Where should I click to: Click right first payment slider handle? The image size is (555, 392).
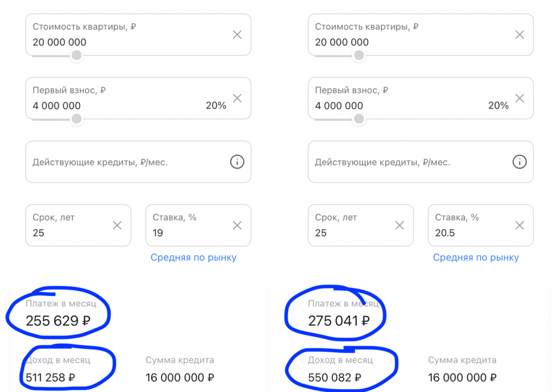358,119
